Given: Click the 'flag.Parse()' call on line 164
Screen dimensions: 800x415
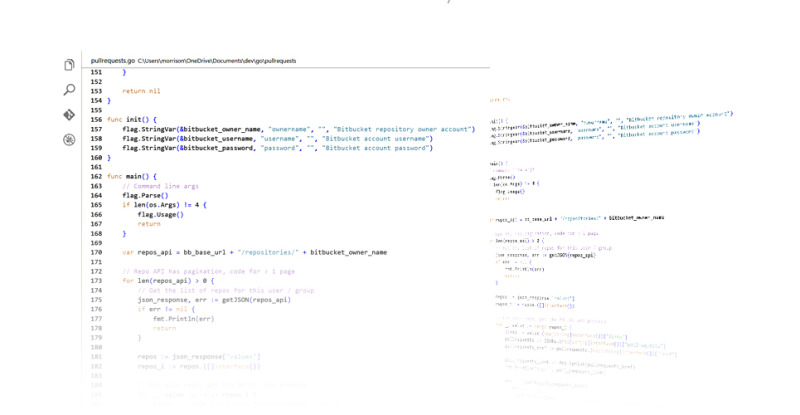Looking at the screenshot, I should [x=145, y=196].
